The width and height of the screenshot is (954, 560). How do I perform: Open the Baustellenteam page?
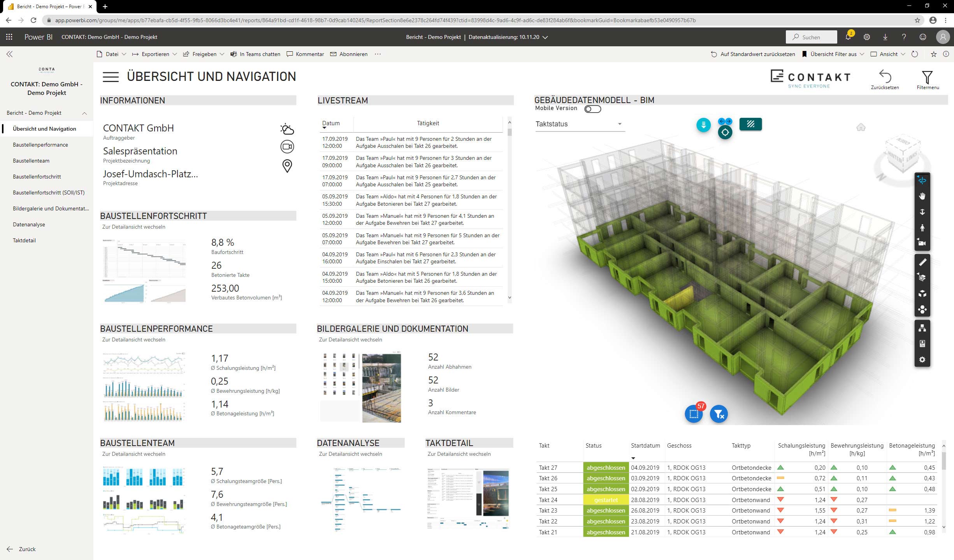pos(47,161)
